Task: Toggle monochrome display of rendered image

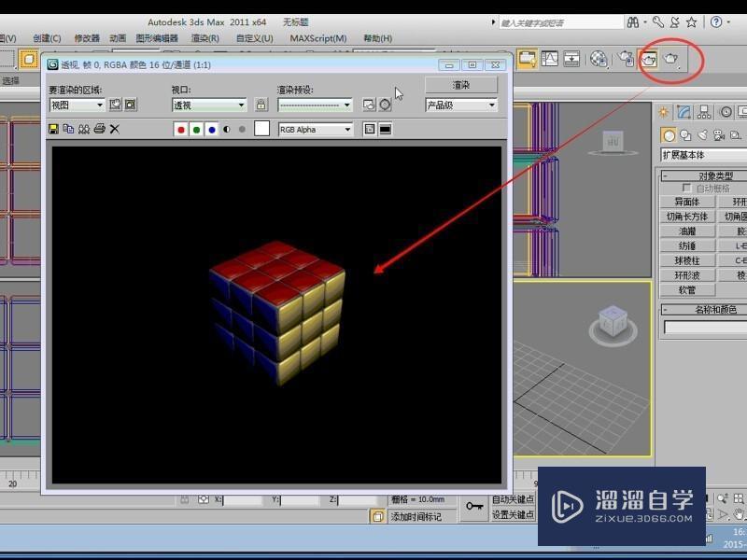Action: pos(242,130)
